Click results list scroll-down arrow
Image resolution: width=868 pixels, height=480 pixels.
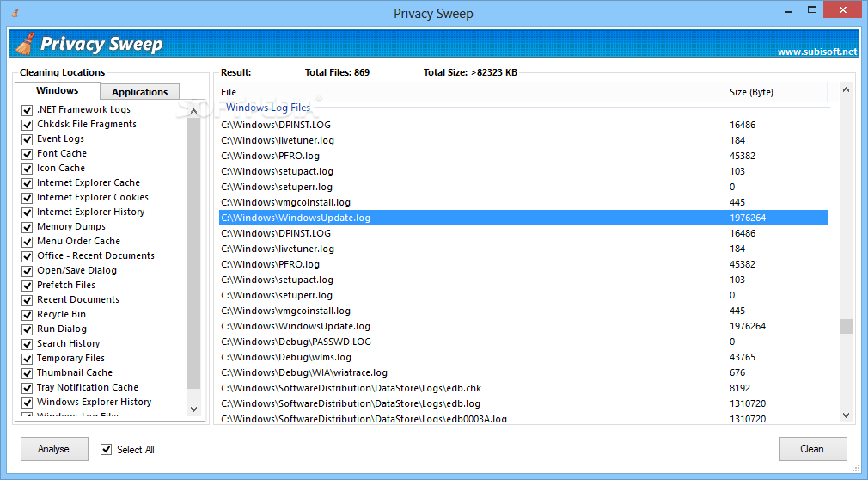(846, 415)
